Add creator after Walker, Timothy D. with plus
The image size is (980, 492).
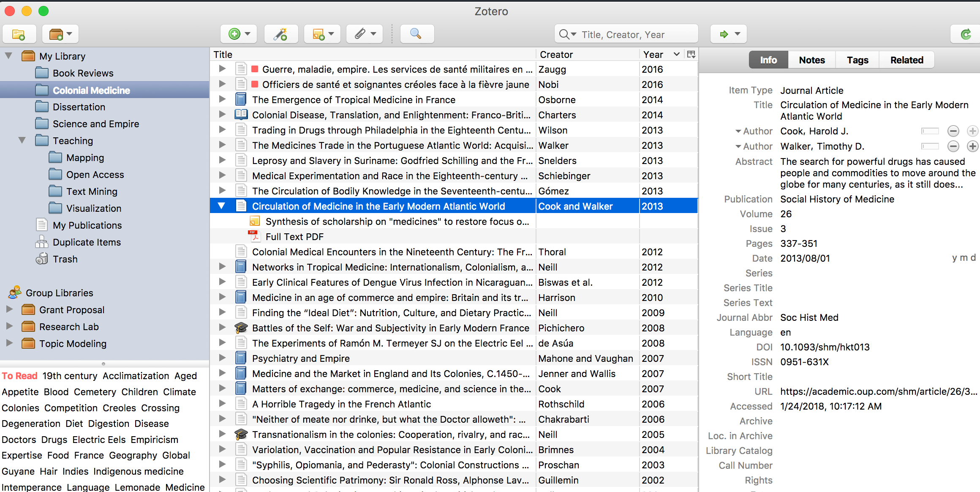(972, 146)
